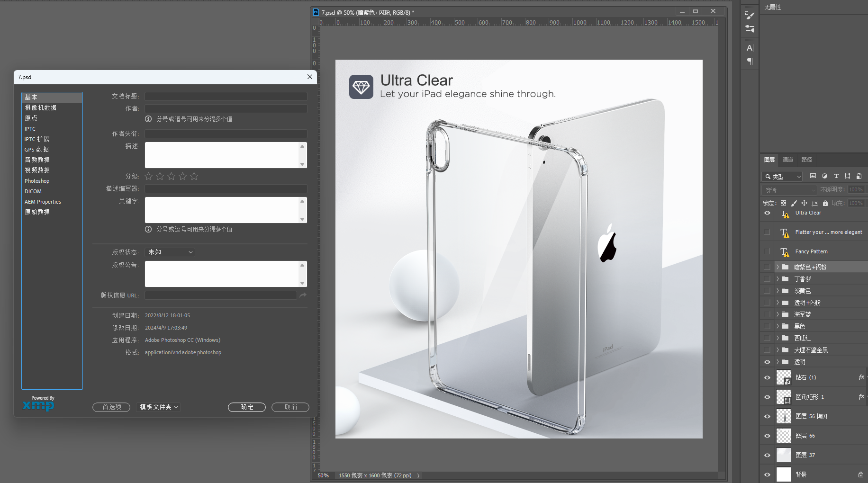Click the text layer icon of Fancy Pattern
Viewport: 868px width, 483px height.
pyautogui.click(x=785, y=252)
